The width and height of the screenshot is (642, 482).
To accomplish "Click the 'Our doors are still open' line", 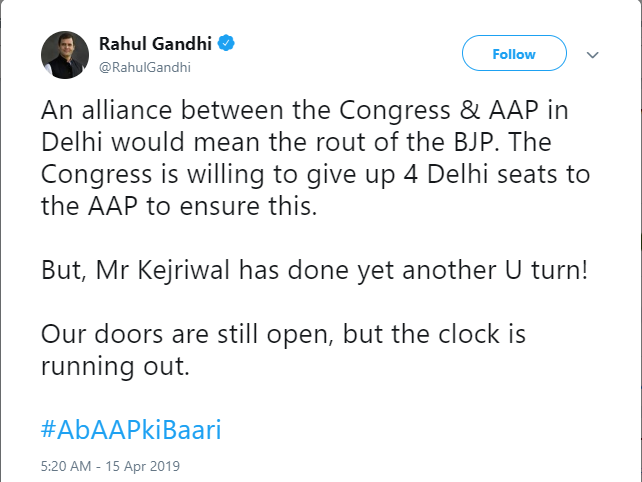I will point(283,332).
